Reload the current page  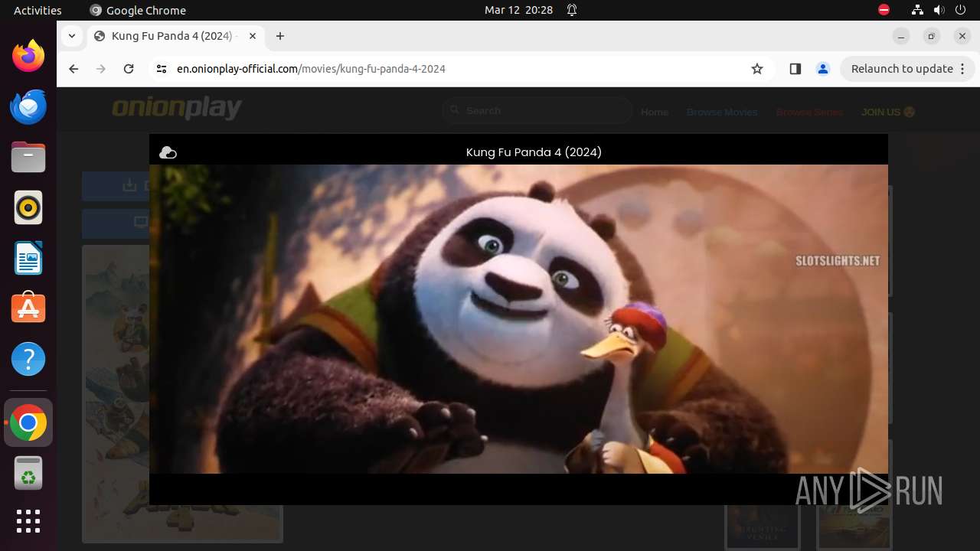129,69
